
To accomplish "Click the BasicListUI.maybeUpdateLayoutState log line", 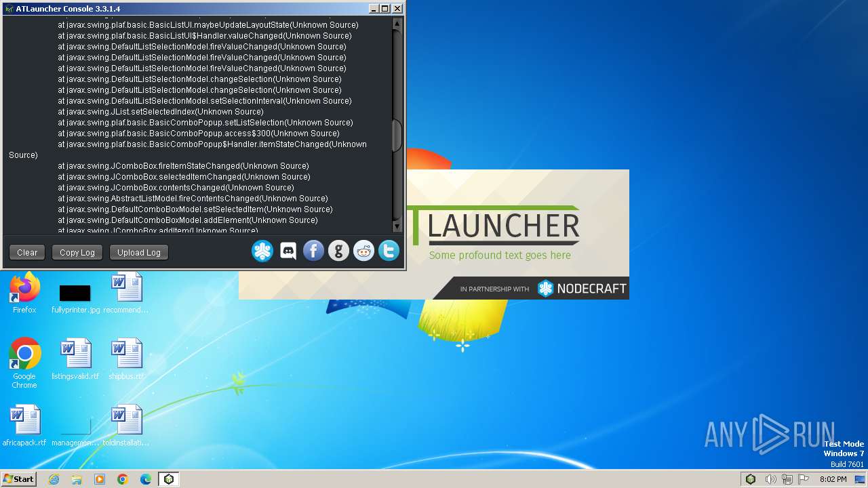I will point(208,25).
